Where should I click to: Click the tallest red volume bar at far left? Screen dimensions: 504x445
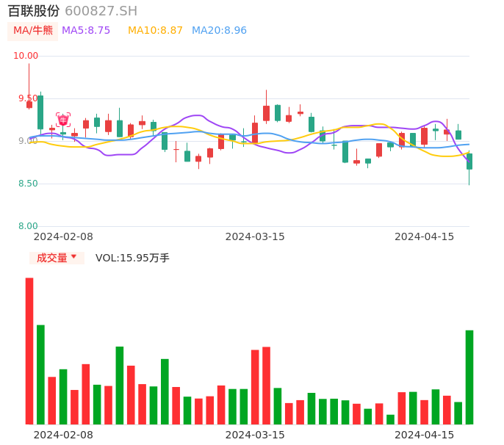(x=29, y=351)
